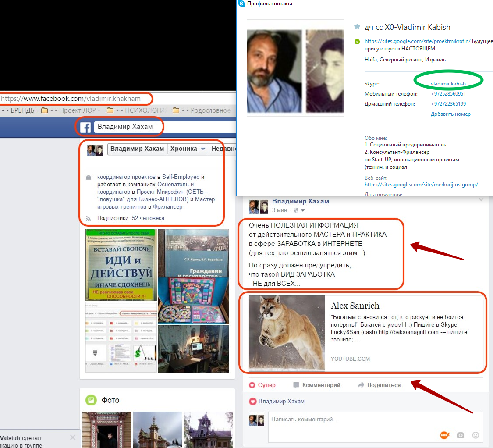Open the Недавно tab
Image resolution: width=493 pixels, height=448 pixels.
tap(223, 149)
